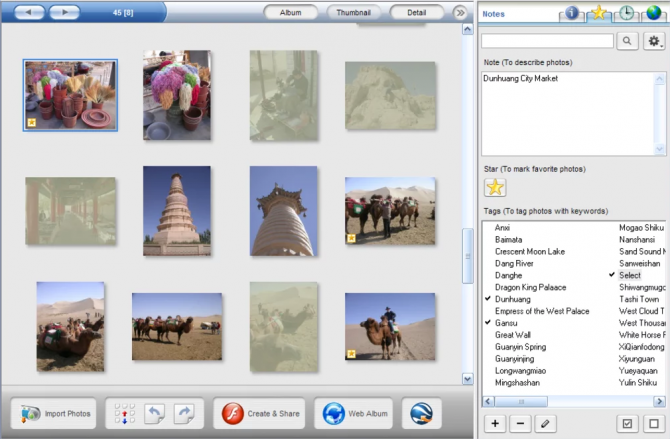Go to next photo with forward arrow
The height and width of the screenshot is (439, 670).
click(x=63, y=12)
